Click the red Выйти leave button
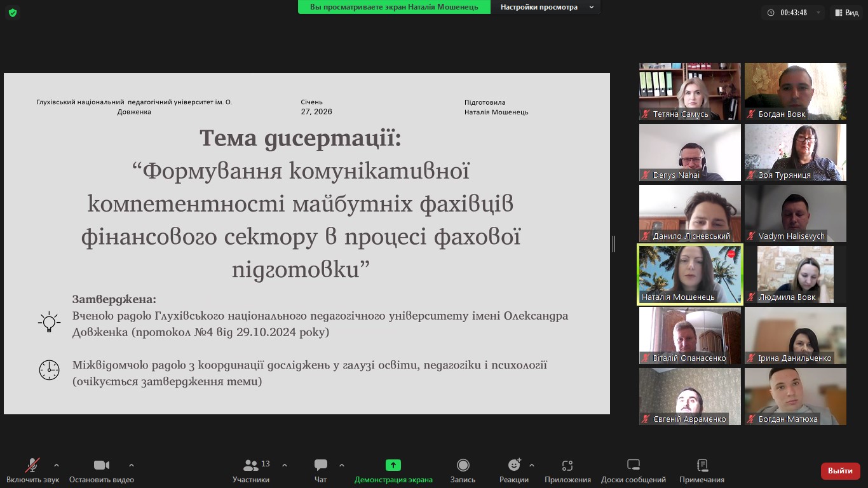This screenshot has height=488, width=868. pyautogui.click(x=840, y=471)
